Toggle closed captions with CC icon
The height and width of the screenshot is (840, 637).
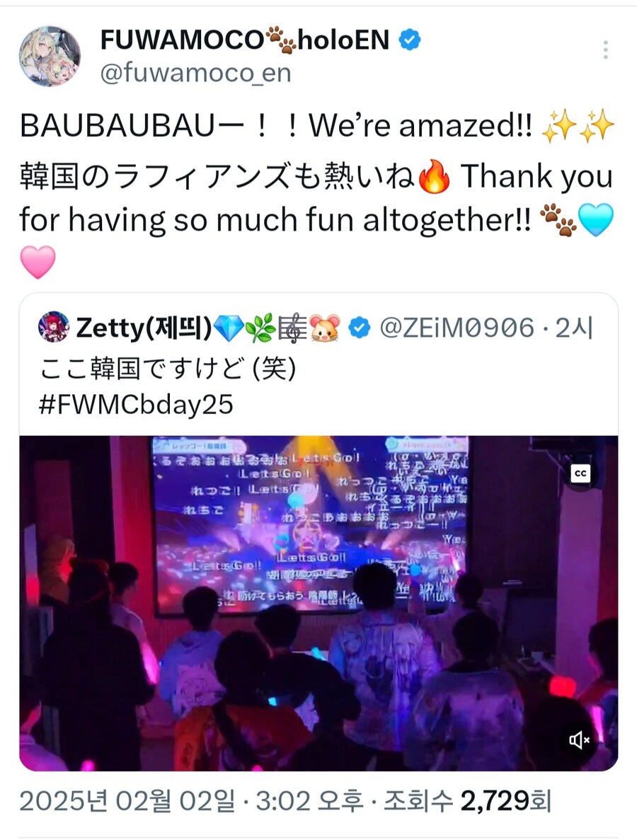581,473
